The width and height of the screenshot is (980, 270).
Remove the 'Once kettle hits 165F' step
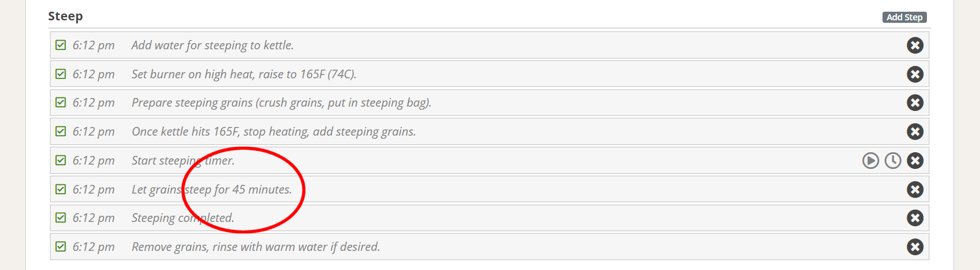tap(915, 131)
